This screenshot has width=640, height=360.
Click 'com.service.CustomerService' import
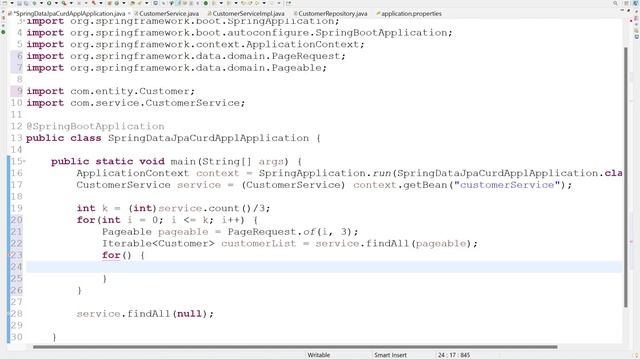pos(155,103)
